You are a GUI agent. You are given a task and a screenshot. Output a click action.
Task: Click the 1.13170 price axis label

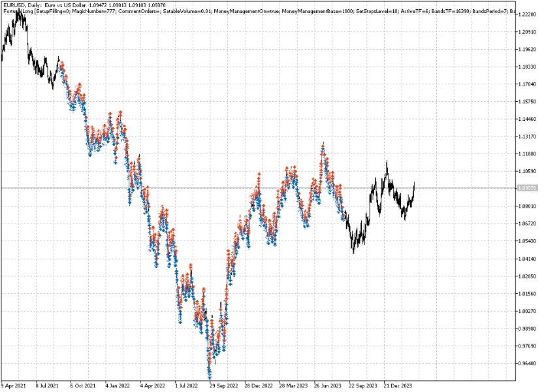(x=528, y=137)
